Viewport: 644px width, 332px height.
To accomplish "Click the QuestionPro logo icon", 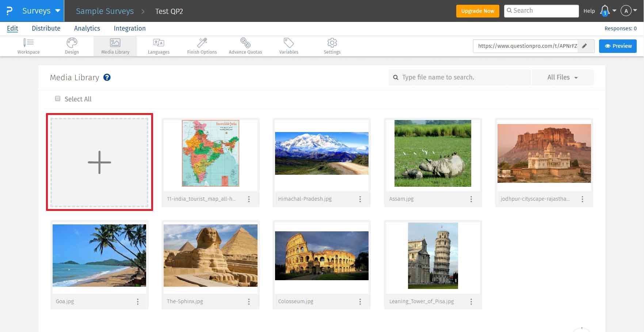I will tap(9, 11).
